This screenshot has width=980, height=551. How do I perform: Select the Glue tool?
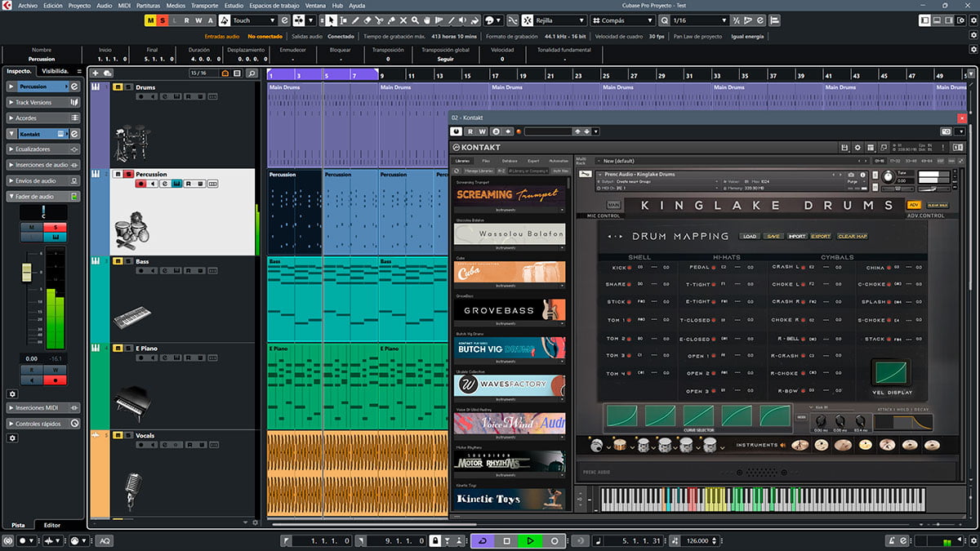click(391, 20)
